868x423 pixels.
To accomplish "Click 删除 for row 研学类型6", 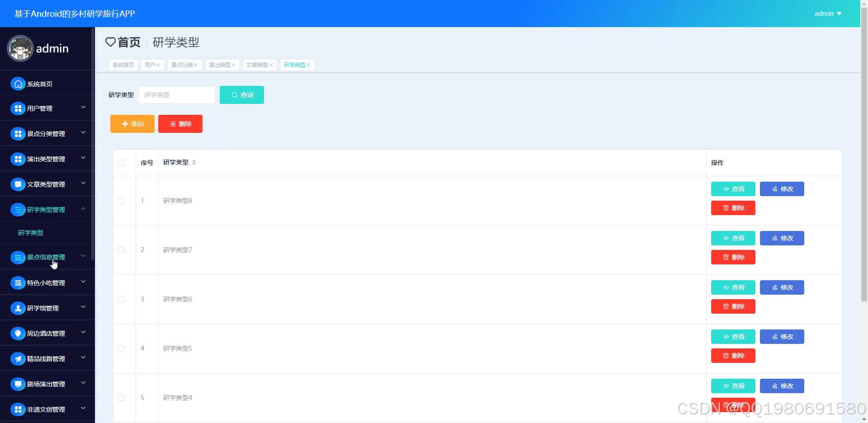I will [733, 306].
